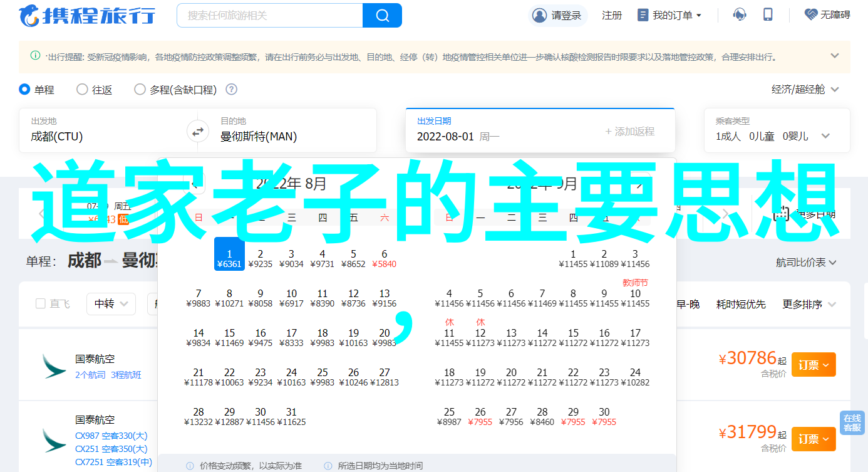This screenshot has height=472, width=868.
Task: Click the ¥30786 flight price
Action: tap(748, 358)
